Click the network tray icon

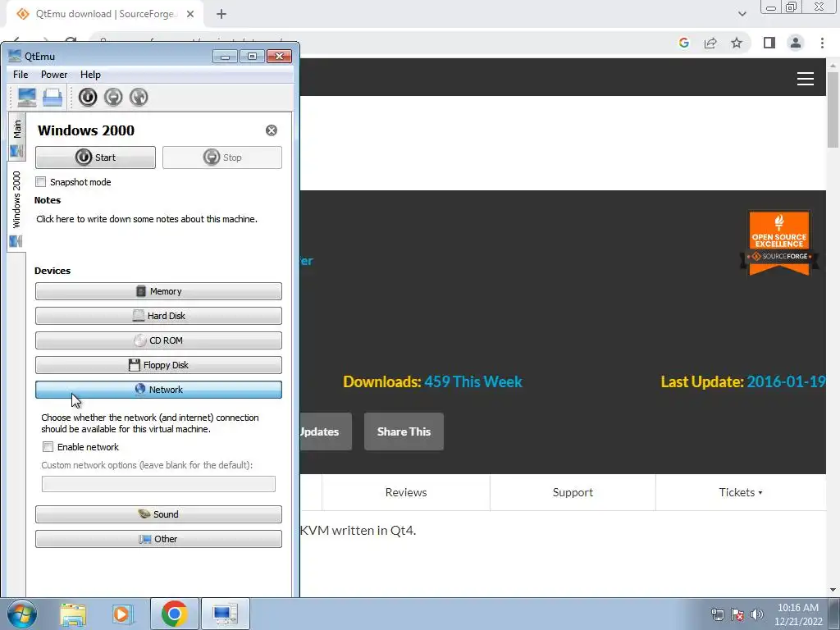click(x=717, y=615)
